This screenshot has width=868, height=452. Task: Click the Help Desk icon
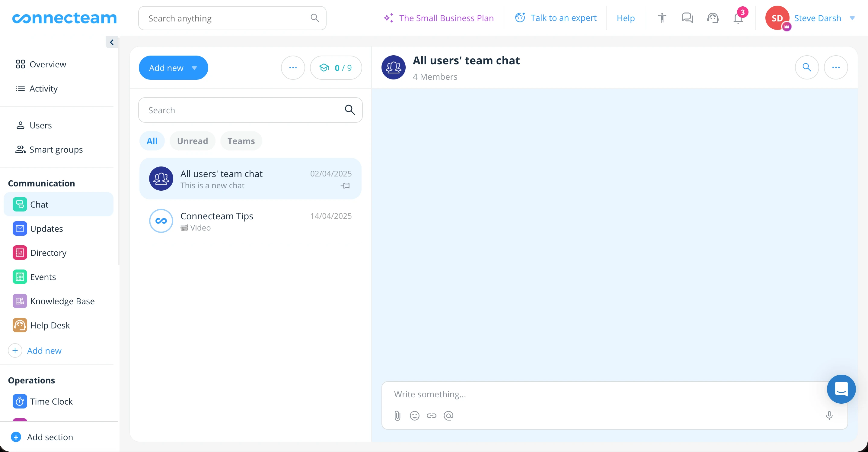click(x=20, y=325)
